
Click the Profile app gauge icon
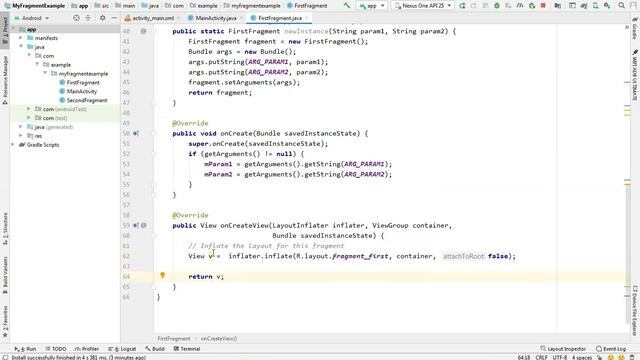click(520, 6)
